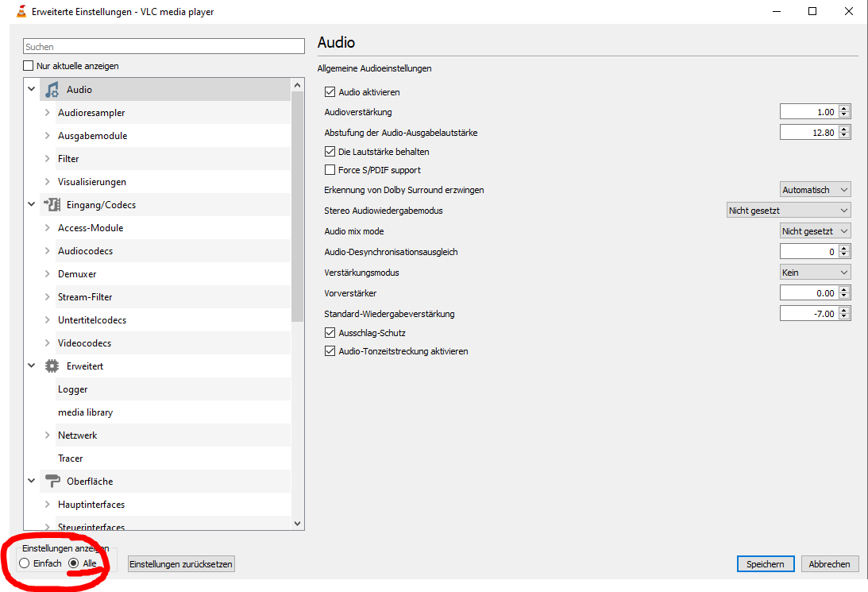Toggle the Ausschlag-Schutz checkbox
868x592 pixels.
coord(330,333)
